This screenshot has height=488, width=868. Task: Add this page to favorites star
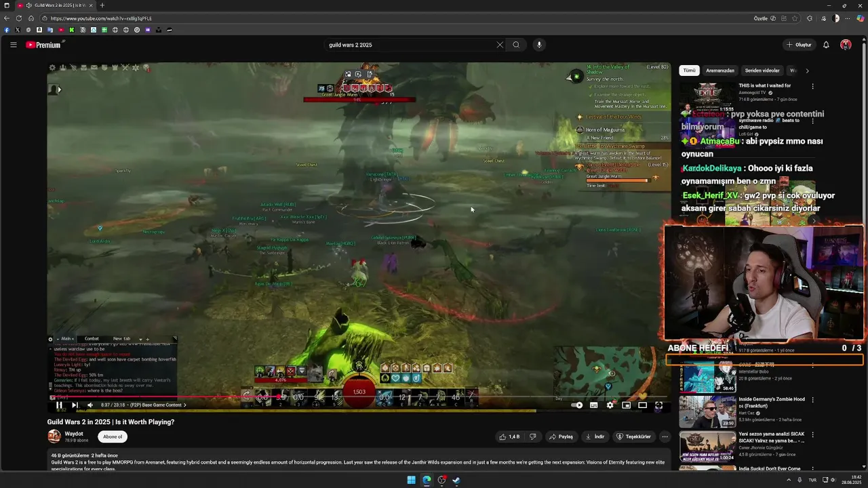795,18
